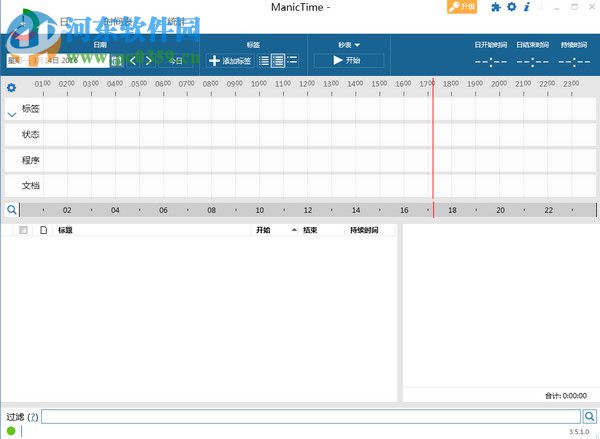Screen dimensions: 600x439
Task: Jump to today with the 今日 button
Action: tap(176, 60)
